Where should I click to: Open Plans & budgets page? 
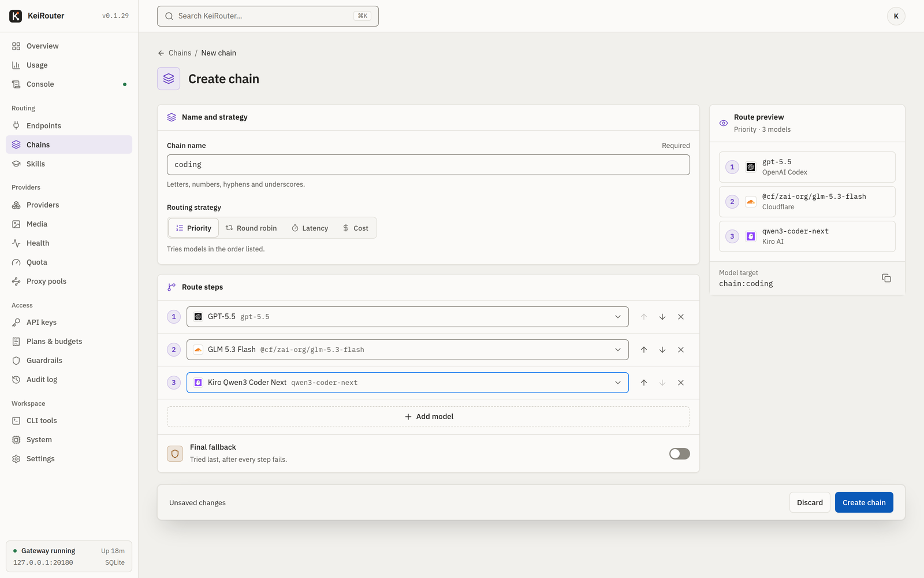(69, 342)
